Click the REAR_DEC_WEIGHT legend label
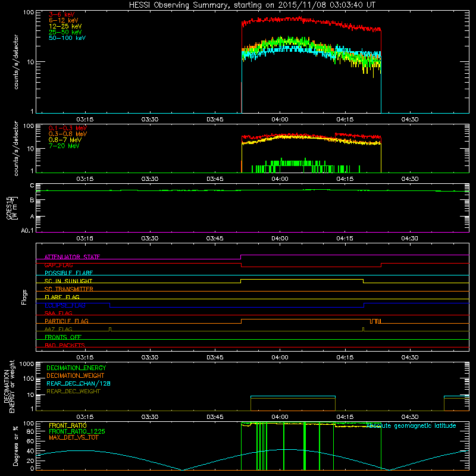Screen dimensions: 476x476 pyautogui.click(x=73, y=392)
